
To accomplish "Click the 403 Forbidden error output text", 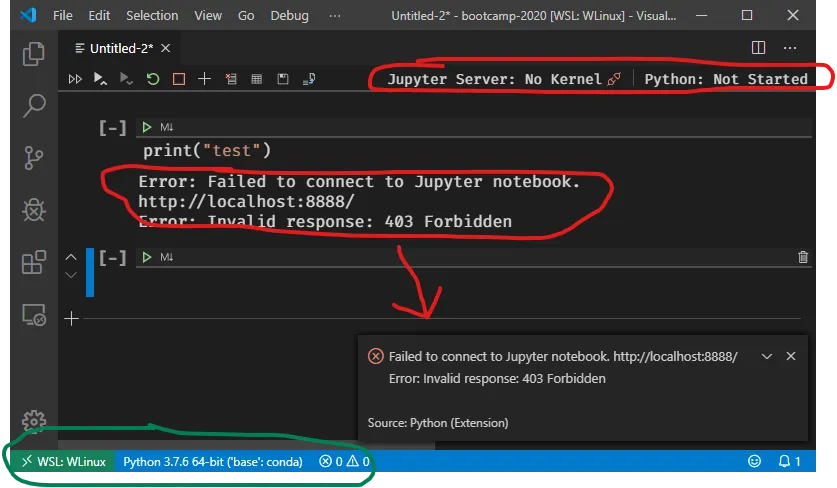I will [x=325, y=221].
